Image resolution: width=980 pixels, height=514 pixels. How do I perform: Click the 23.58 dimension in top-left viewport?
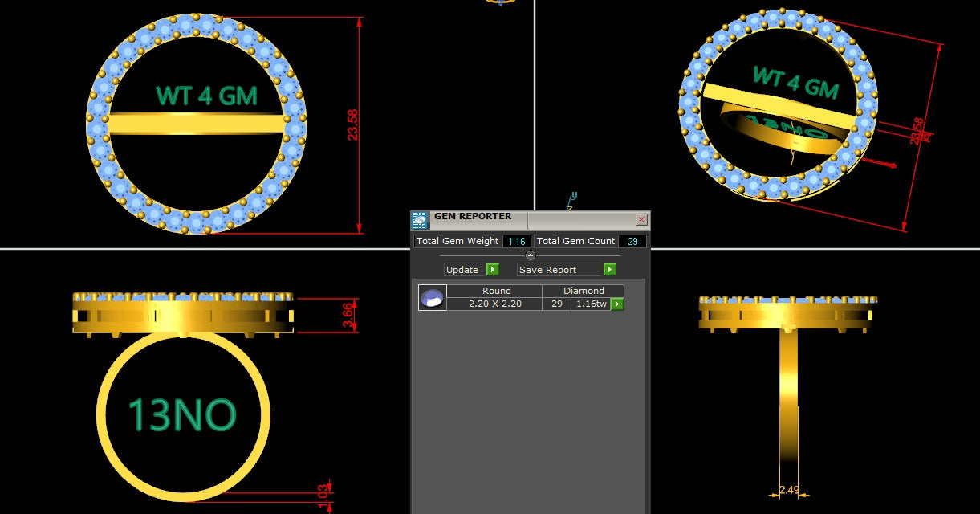(x=353, y=125)
